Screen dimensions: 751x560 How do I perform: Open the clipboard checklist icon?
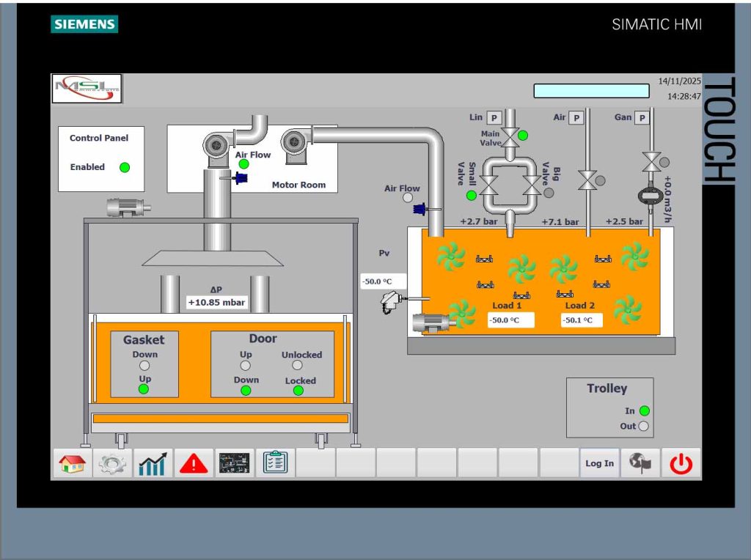pyautogui.click(x=275, y=463)
